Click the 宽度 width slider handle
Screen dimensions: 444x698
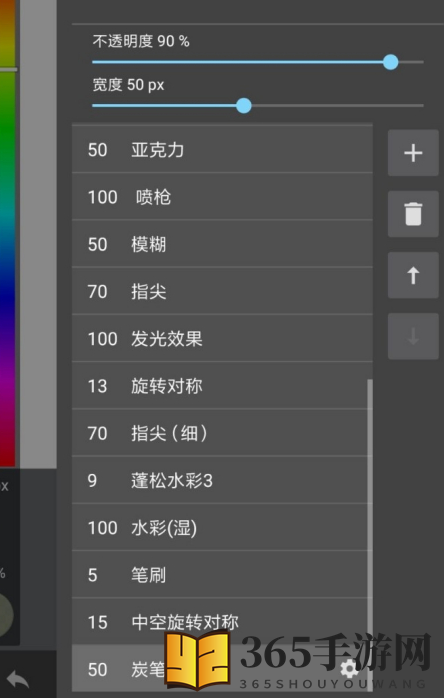[x=244, y=106]
